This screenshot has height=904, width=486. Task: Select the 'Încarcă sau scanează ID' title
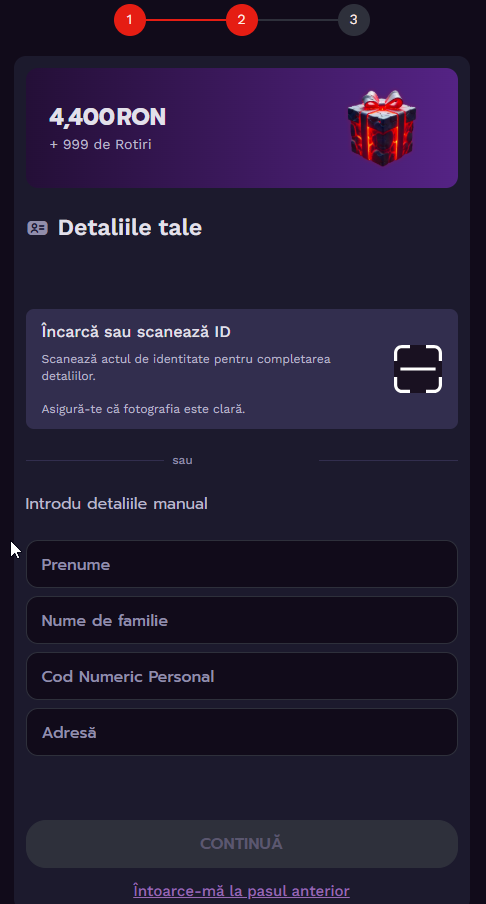pos(136,332)
